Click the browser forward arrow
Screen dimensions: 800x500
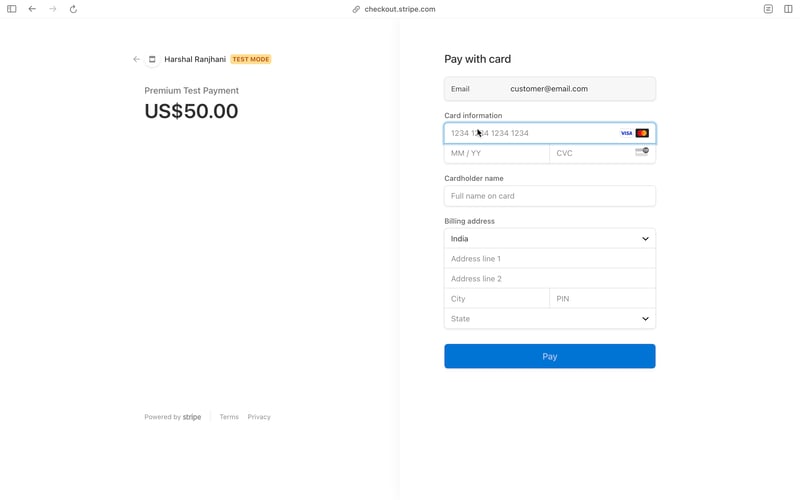(x=53, y=9)
